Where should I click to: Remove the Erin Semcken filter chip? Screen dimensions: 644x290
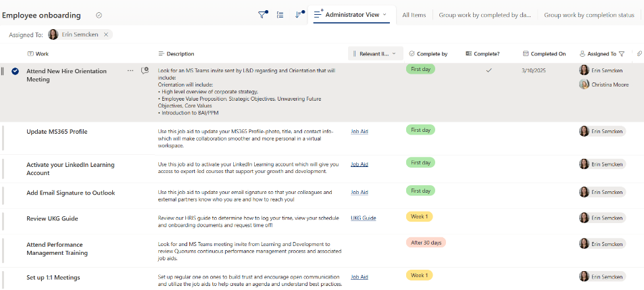(x=106, y=34)
